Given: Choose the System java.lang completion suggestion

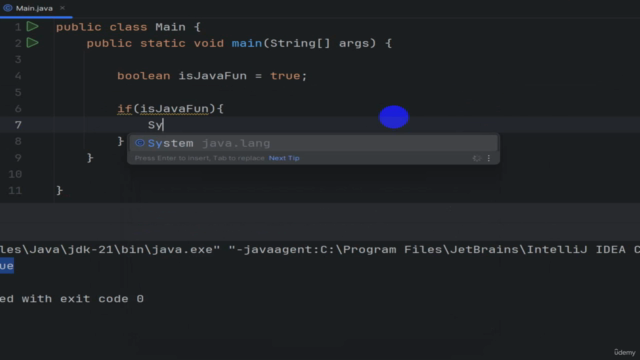Looking at the screenshot, I should coord(313,143).
